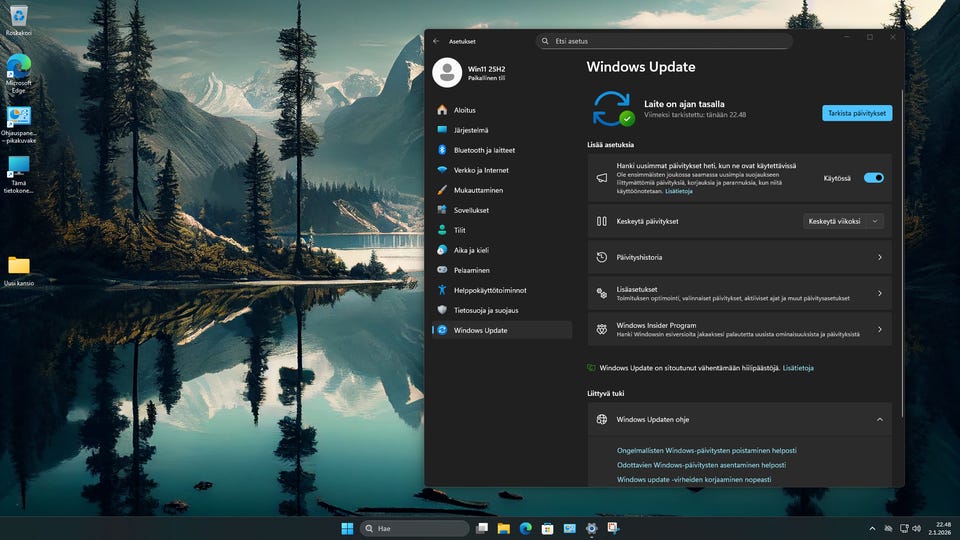The width and height of the screenshot is (960, 540).
Task: Click the Etsi asetus search field
Action: (665, 41)
